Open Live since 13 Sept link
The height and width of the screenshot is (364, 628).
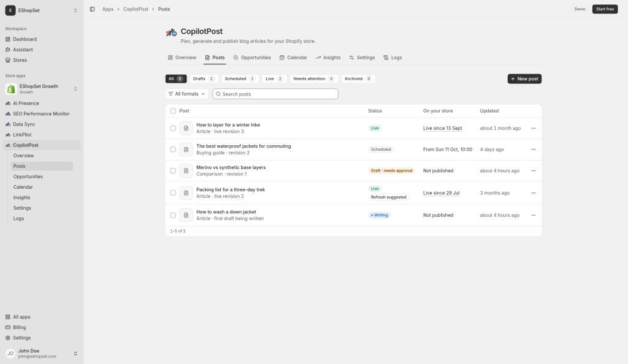click(443, 129)
